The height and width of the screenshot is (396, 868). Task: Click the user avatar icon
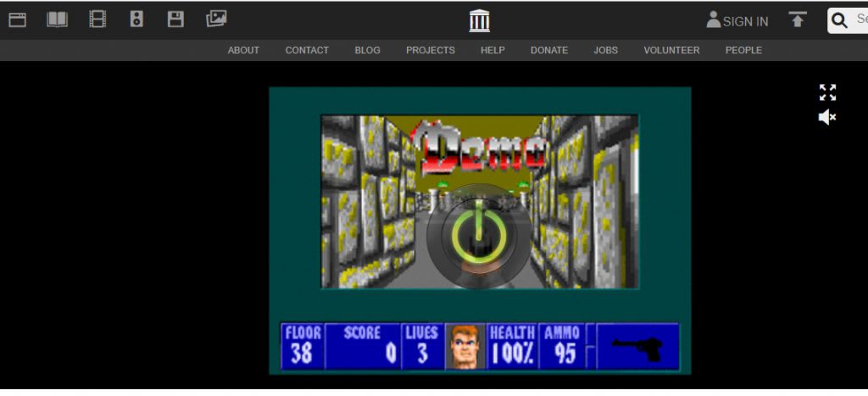click(714, 20)
